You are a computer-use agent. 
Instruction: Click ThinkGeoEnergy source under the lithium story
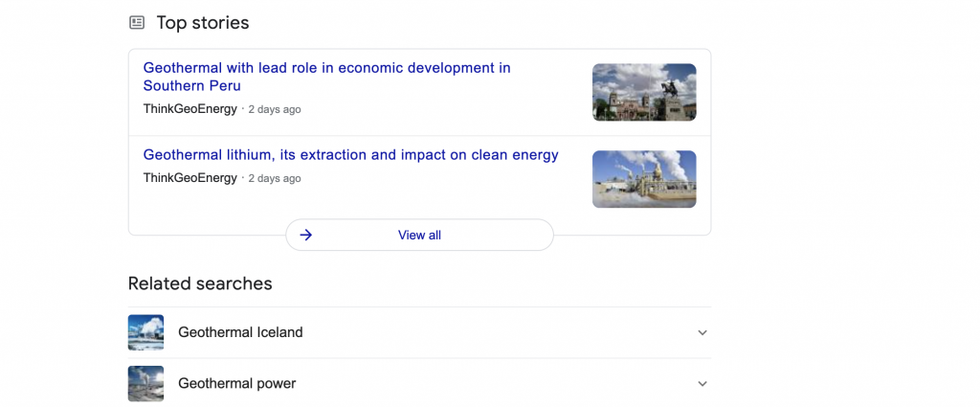click(x=190, y=178)
